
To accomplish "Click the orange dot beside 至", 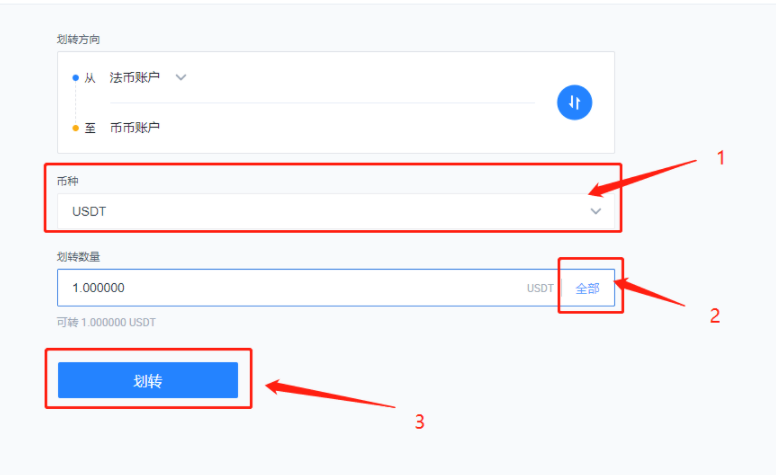I will pyautogui.click(x=75, y=128).
